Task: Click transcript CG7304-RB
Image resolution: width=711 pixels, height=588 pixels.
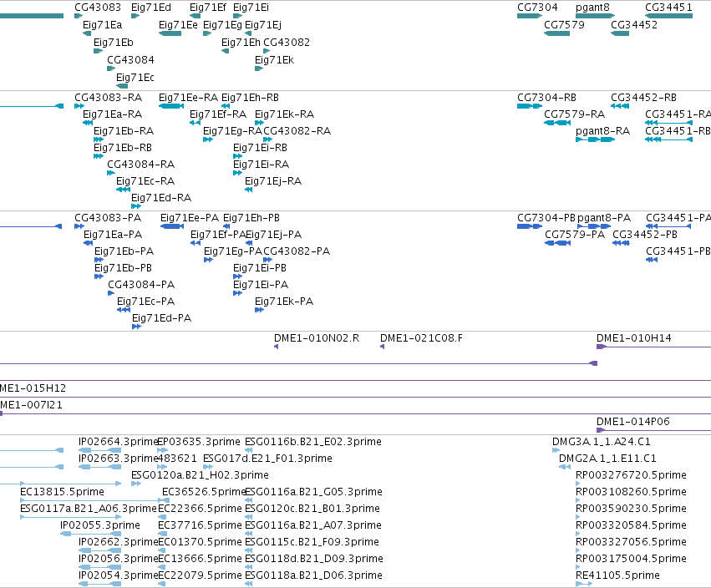Action: click(x=547, y=98)
